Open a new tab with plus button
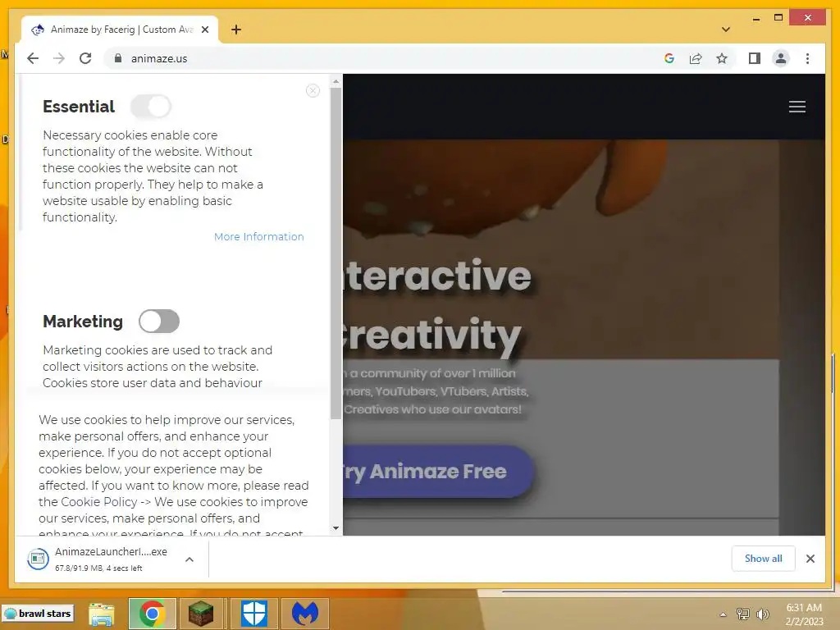The width and height of the screenshot is (840, 630). pyautogui.click(x=236, y=30)
